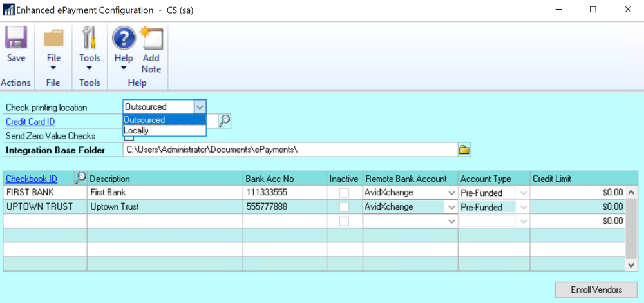The height and width of the screenshot is (303, 644).
Task: Open Remote Bank Account dropdown in empty row
Action: (451, 221)
